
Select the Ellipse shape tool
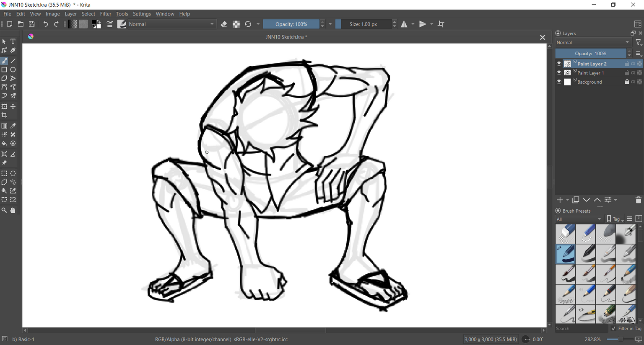point(13,70)
